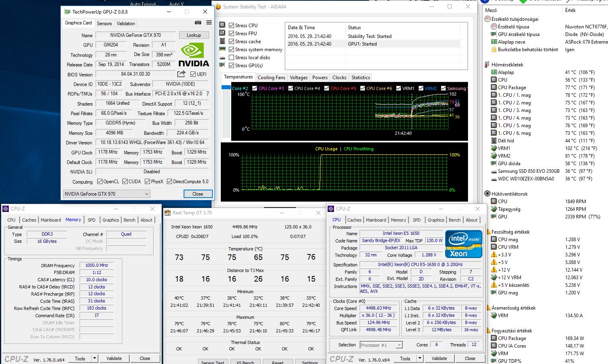Click the CPU Package power icon
Screen dimensions: 608x364
point(494,338)
